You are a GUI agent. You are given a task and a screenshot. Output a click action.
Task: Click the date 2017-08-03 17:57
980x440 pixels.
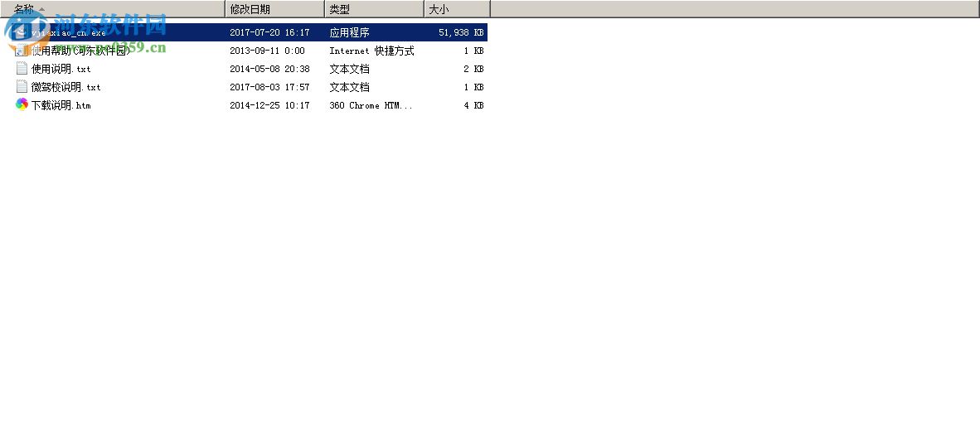pyautogui.click(x=270, y=87)
